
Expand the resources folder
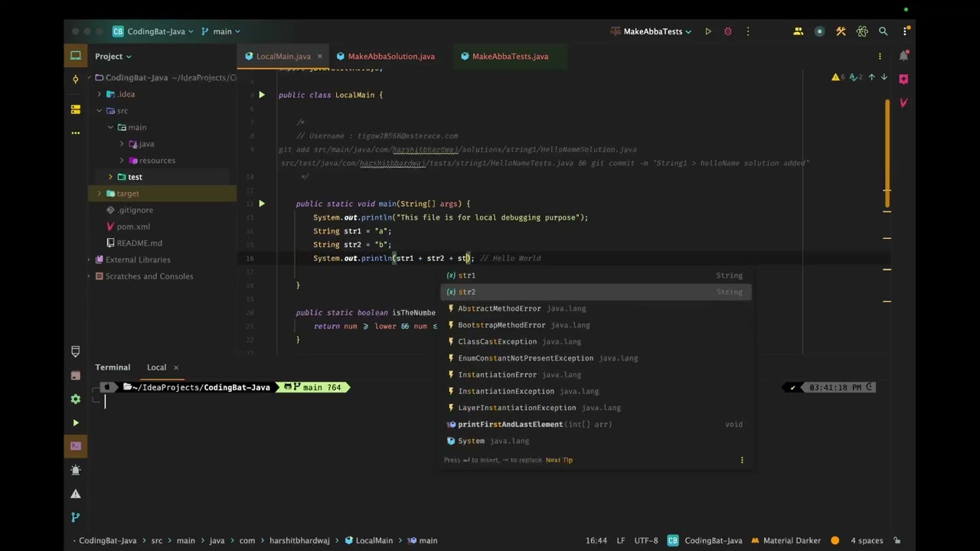(122, 161)
